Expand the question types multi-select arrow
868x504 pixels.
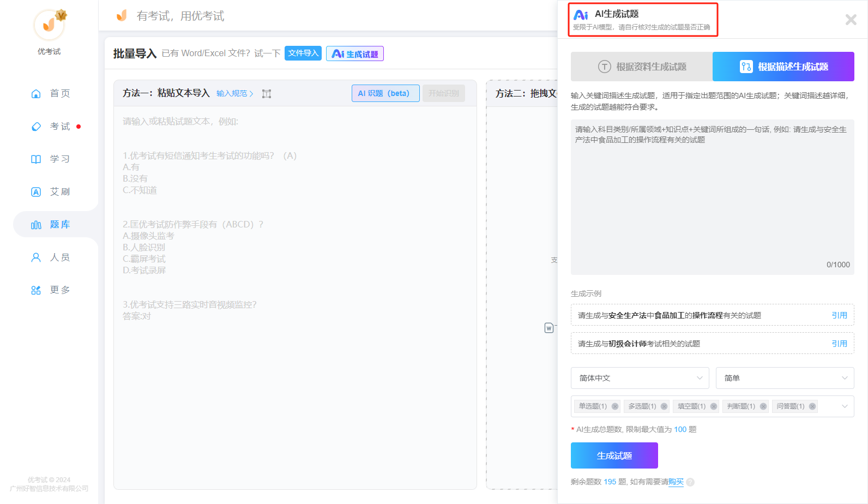coord(845,406)
